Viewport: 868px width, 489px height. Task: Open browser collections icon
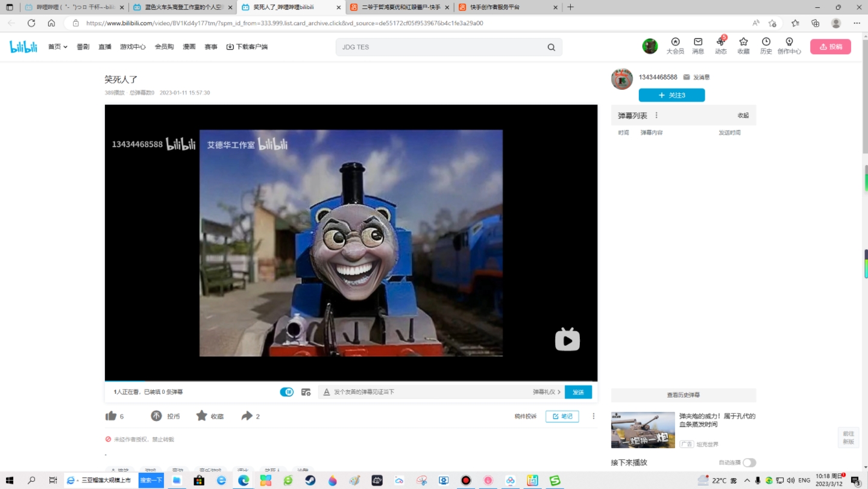pyautogui.click(x=815, y=23)
